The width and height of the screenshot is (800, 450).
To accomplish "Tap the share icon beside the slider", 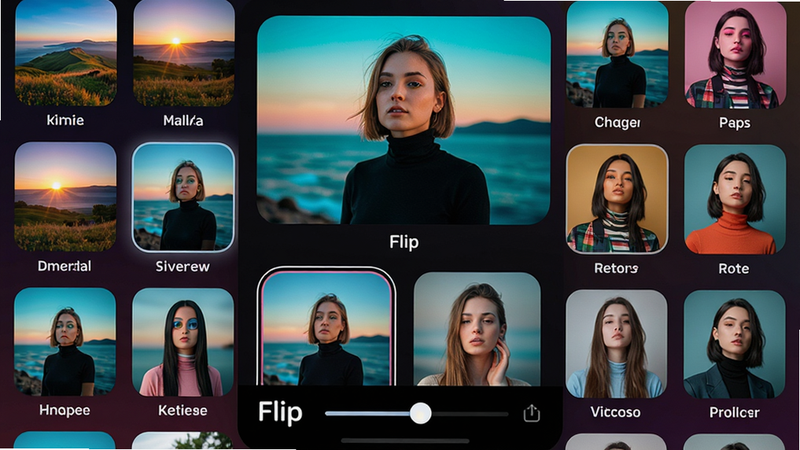I will tap(532, 413).
